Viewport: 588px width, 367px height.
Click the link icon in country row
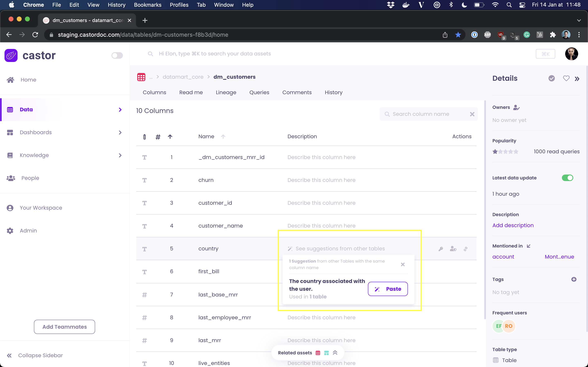point(465,249)
